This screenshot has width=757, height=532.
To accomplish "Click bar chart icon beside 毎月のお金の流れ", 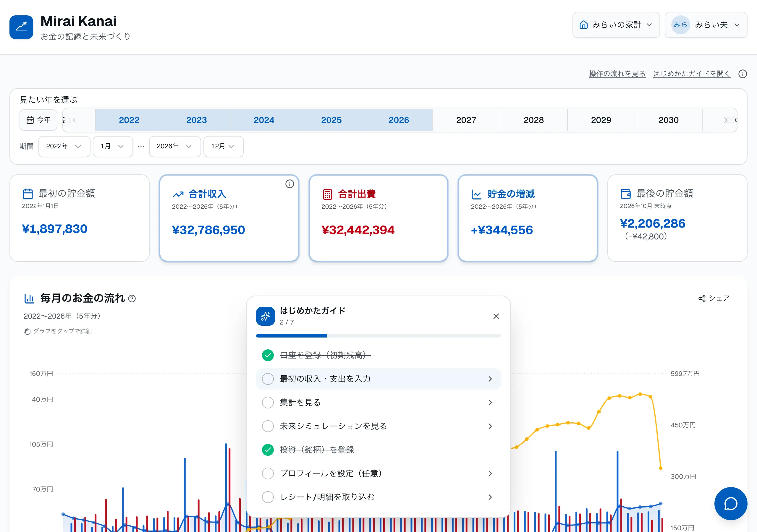I will point(29,299).
